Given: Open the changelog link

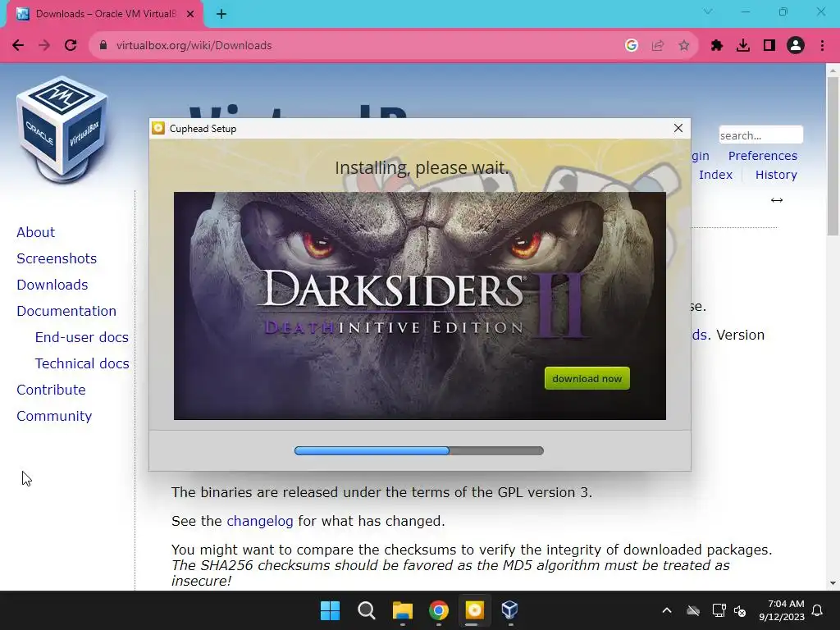Looking at the screenshot, I should tap(260, 521).
